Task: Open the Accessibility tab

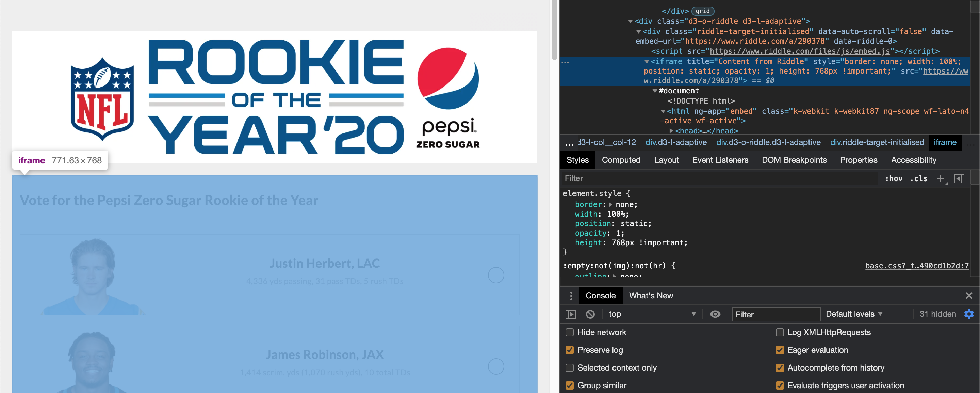Action: click(x=913, y=160)
